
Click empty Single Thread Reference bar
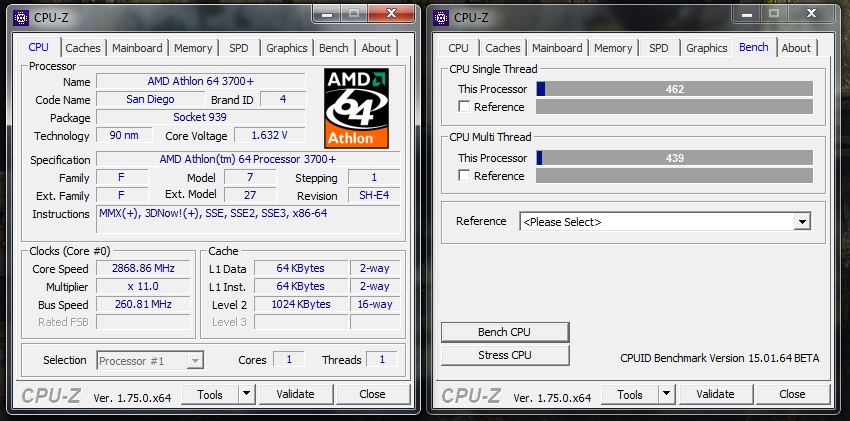(674, 107)
